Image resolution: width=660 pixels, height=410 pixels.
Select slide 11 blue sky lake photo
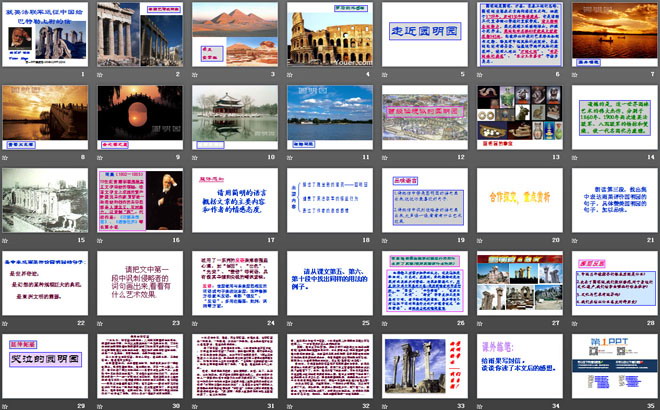tap(330, 117)
